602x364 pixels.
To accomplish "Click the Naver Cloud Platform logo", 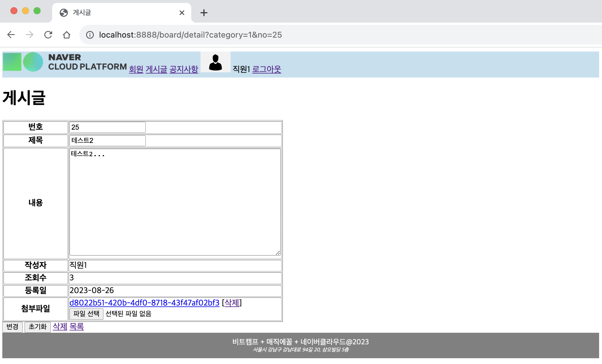I will pyautogui.click(x=65, y=62).
